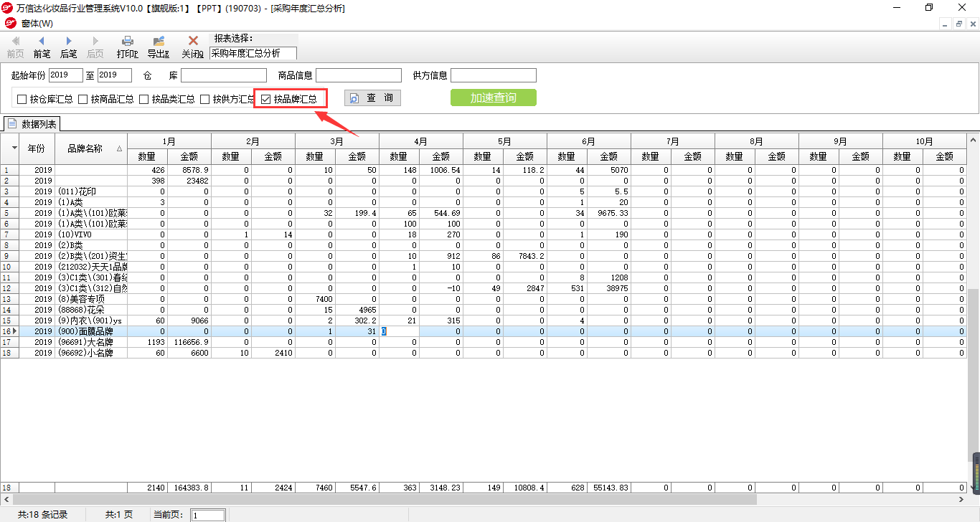Click the print (打印P) printer icon
This screenshot has width=980, height=522.
click(128, 42)
